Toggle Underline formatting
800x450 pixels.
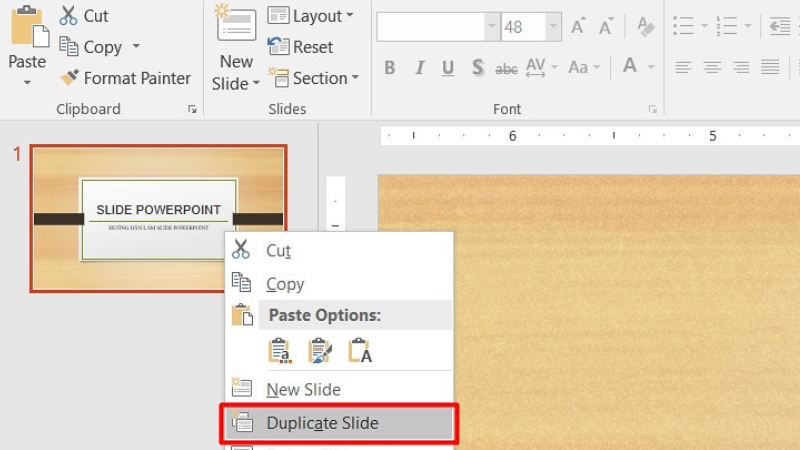448,67
